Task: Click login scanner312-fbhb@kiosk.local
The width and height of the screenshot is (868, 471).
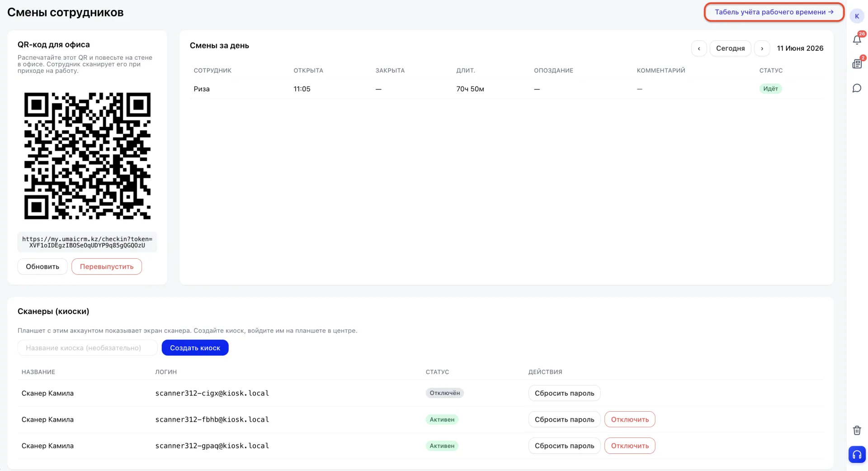Action: tap(212, 419)
